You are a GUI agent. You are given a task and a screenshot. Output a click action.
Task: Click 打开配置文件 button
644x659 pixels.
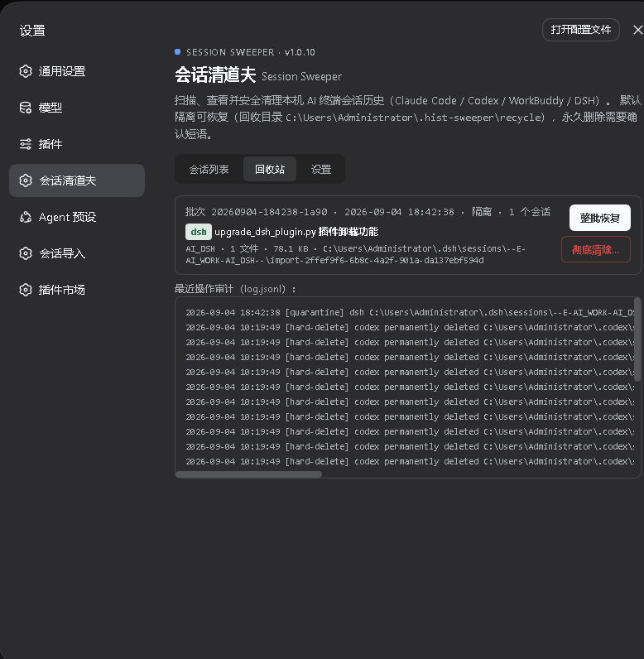(580, 30)
